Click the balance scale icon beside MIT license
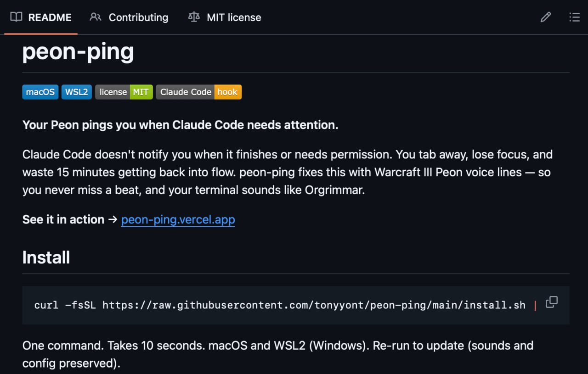 (x=194, y=17)
